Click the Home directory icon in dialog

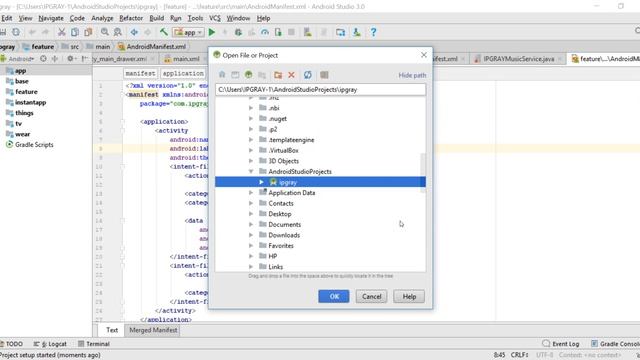point(222,75)
